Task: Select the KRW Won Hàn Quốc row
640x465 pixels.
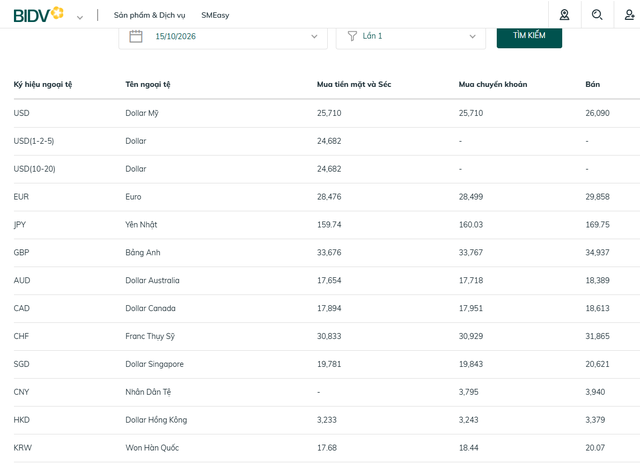Action: 327,448
